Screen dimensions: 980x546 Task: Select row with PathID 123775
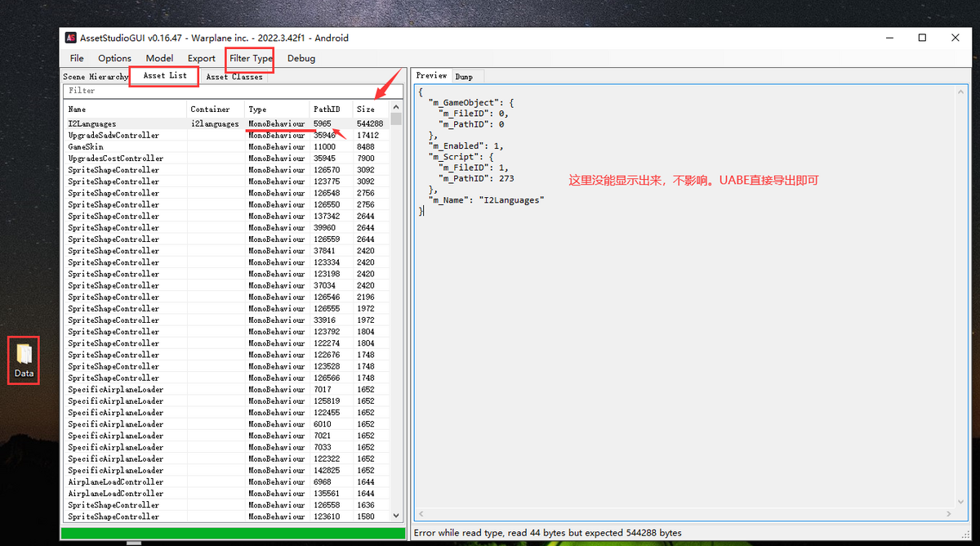click(227, 181)
